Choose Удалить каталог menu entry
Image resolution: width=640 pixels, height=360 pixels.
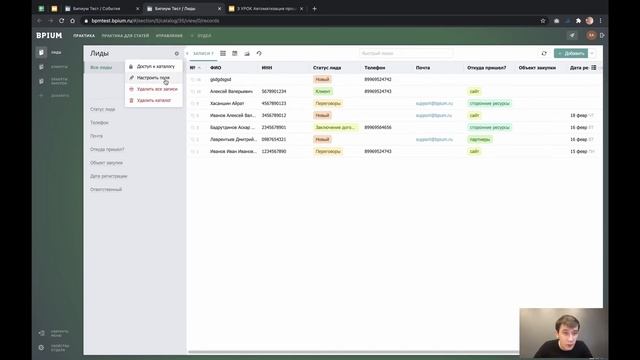[153, 100]
